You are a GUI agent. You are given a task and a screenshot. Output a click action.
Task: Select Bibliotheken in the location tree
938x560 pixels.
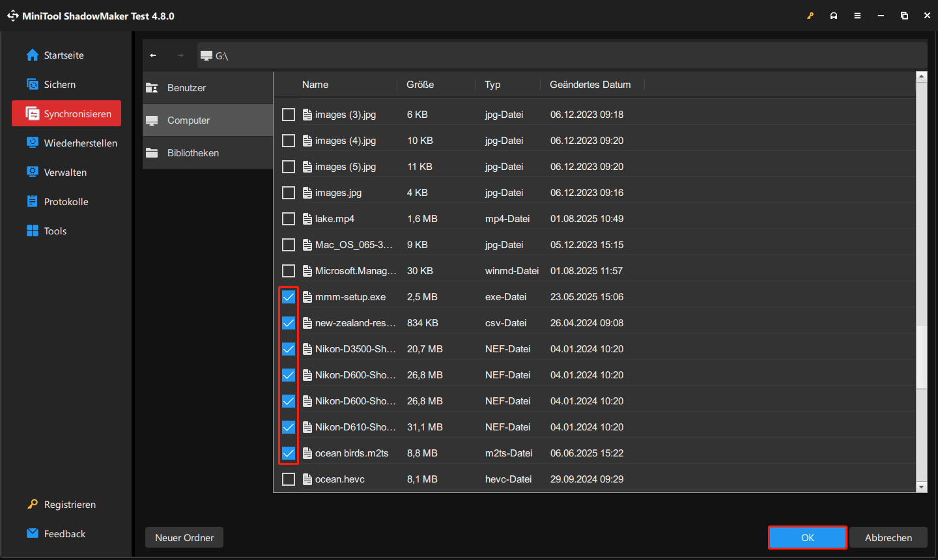tap(193, 153)
